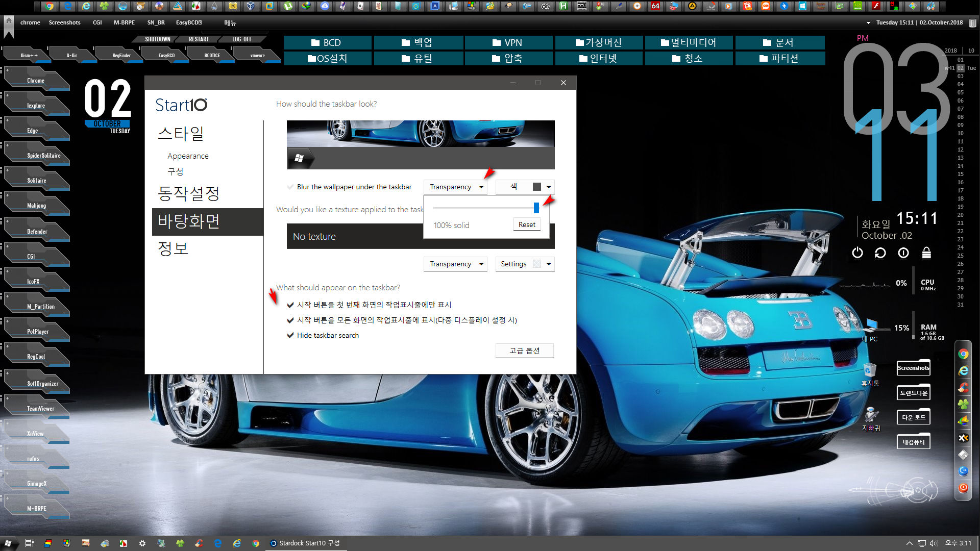The image size is (980, 551).
Task: Open Task View on the taskbar
Action: (x=29, y=543)
